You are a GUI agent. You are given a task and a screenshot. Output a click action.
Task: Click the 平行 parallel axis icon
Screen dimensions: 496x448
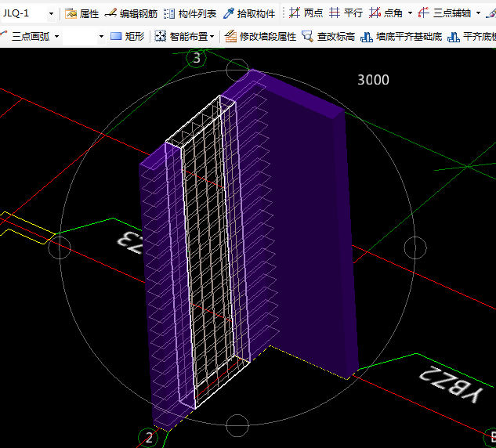(x=335, y=13)
